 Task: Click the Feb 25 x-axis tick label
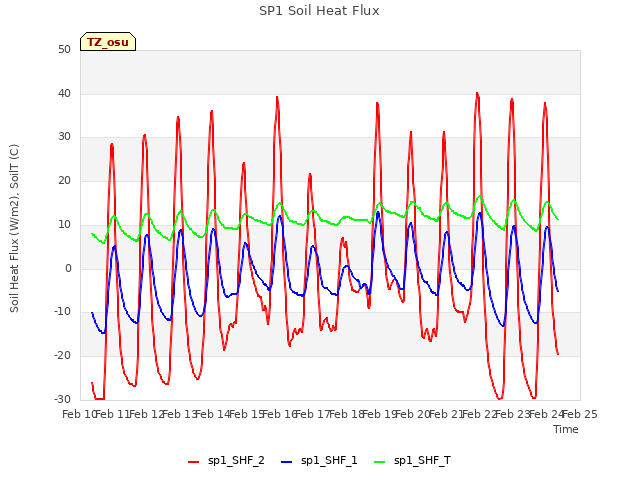(580, 414)
